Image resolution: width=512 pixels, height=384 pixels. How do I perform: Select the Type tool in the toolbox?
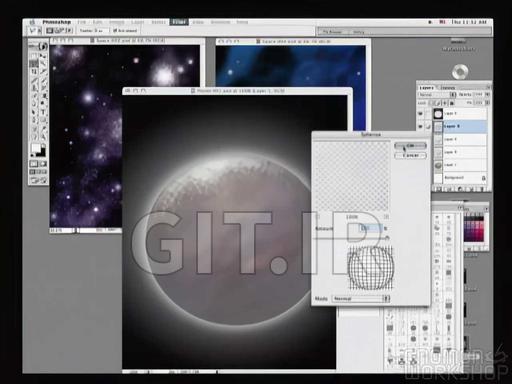tap(43, 112)
